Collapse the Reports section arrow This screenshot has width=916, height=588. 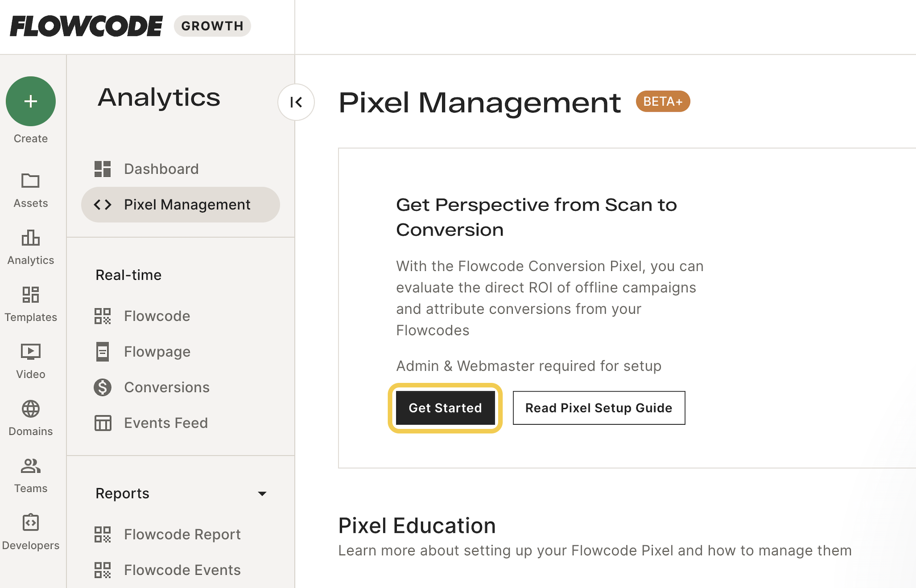click(x=262, y=494)
